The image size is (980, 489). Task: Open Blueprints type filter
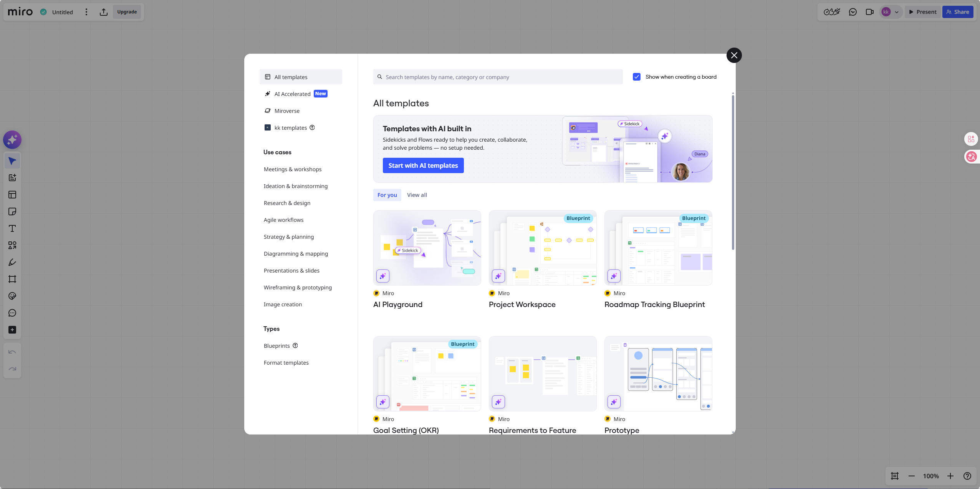tap(276, 346)
